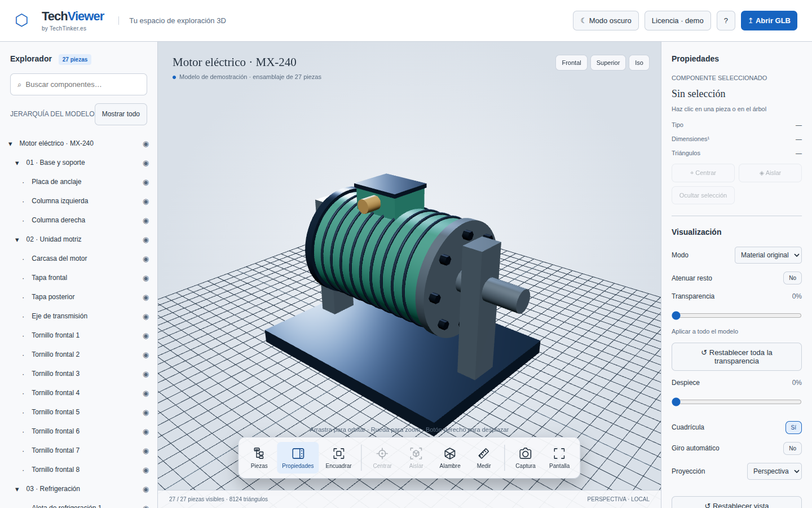
Task: Select the Centrar tool in bottom toolbar
Action: point(382,458)
